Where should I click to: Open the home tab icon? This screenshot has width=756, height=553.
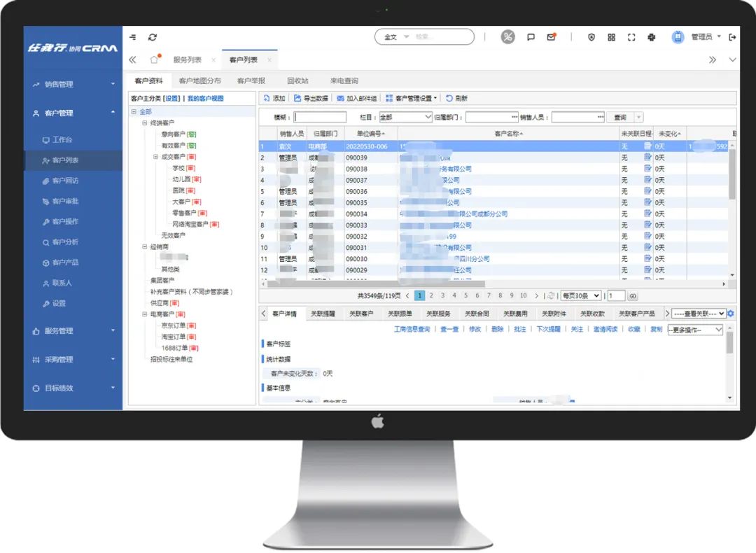coord(154,60)
